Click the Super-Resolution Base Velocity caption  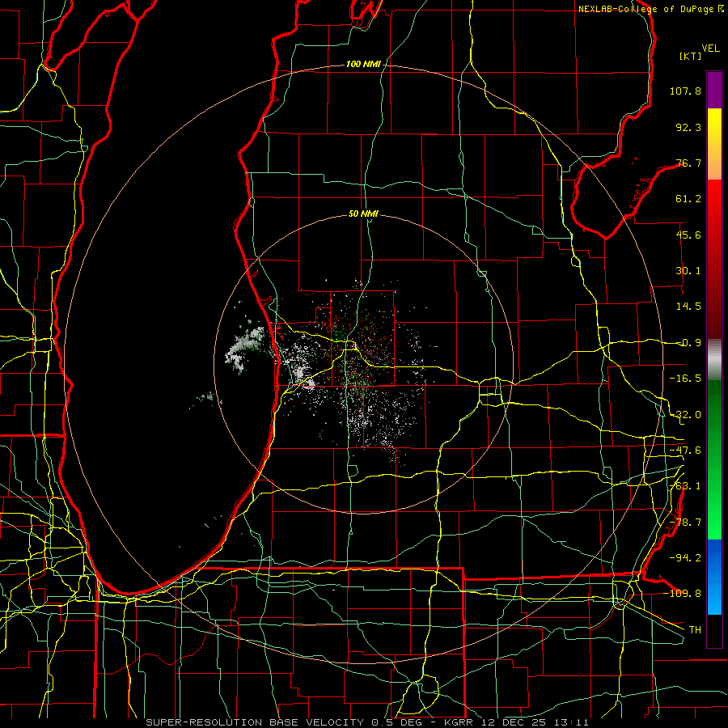[x=367, y=722]
